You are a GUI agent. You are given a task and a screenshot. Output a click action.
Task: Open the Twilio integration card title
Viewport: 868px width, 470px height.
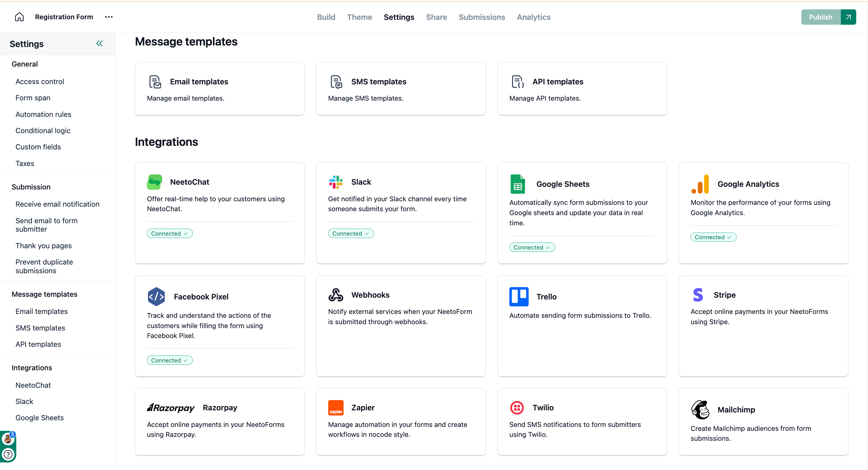point(543,408)
